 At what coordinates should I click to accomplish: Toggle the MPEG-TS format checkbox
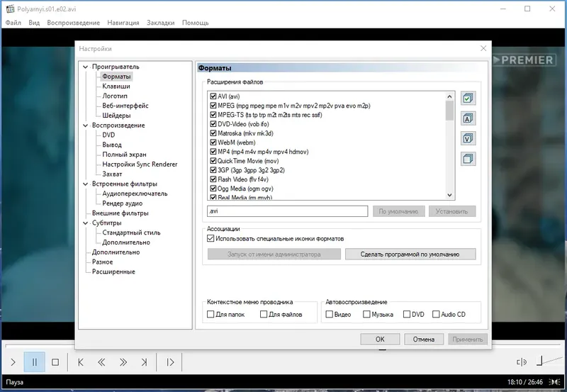(213, 115)
